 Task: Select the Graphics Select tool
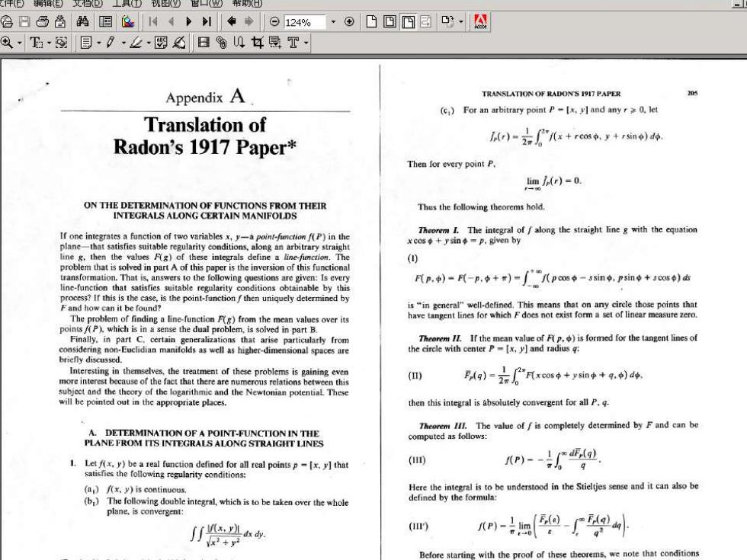click(61, 43)
